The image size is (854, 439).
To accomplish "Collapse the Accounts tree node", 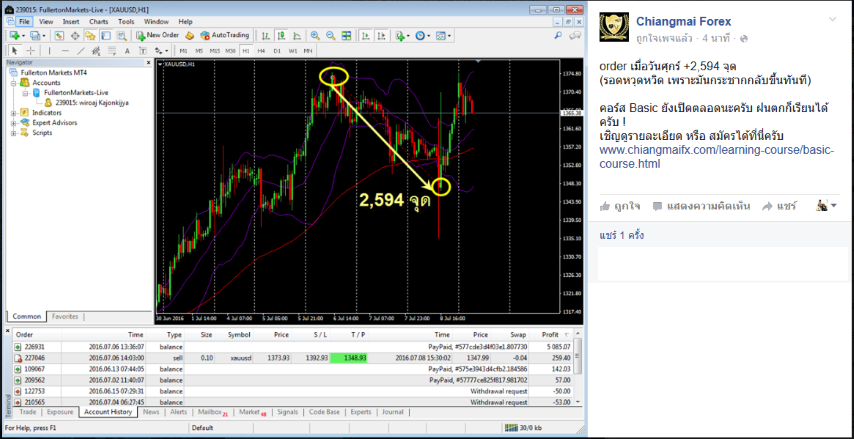I will point(14,83).
